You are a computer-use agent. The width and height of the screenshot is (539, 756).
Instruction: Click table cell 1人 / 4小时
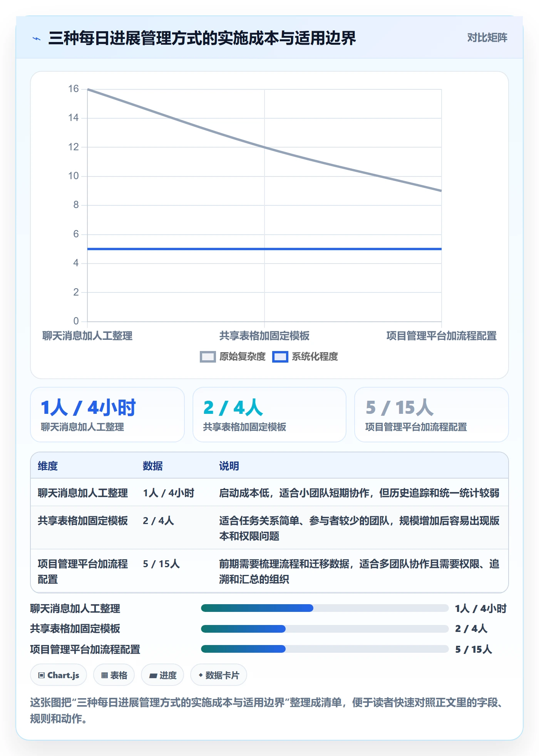[x=169, y=493]
